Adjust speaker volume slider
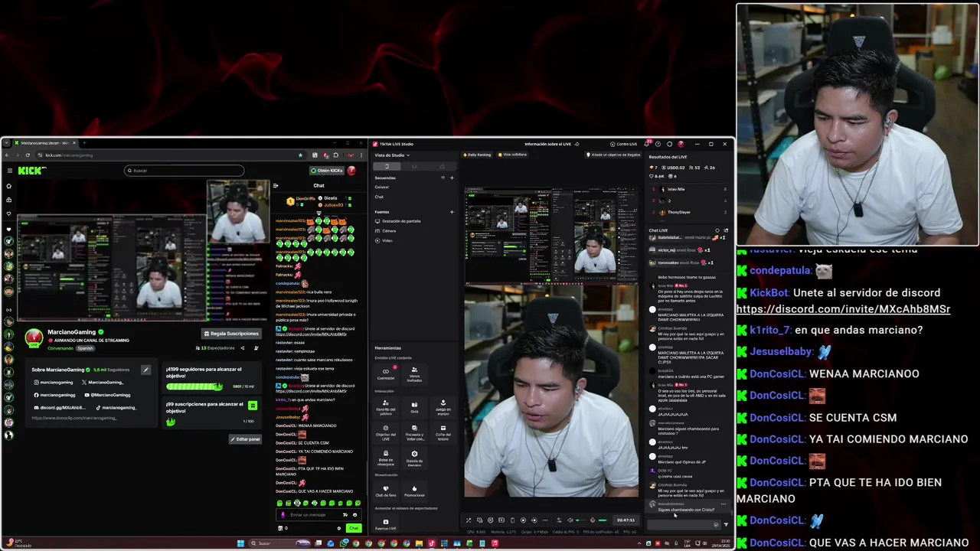Viewport: 980px width, 551px height. [581, 520]
